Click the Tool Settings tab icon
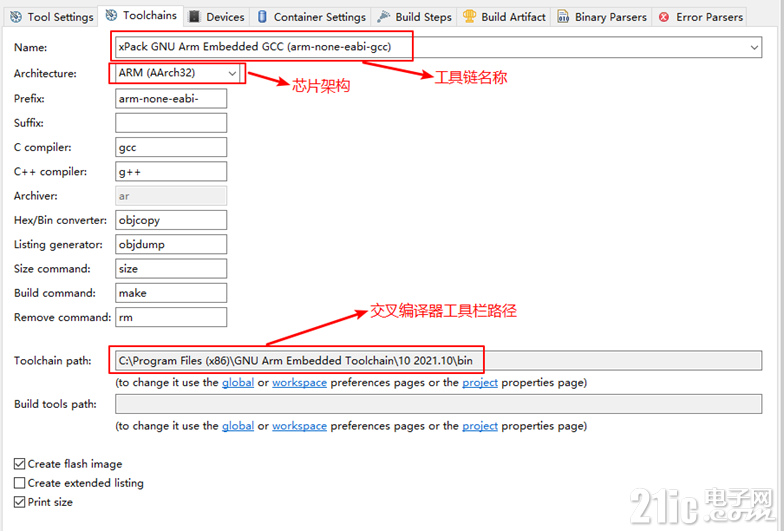This screenshot has width=784, height=531. (16, 17)
